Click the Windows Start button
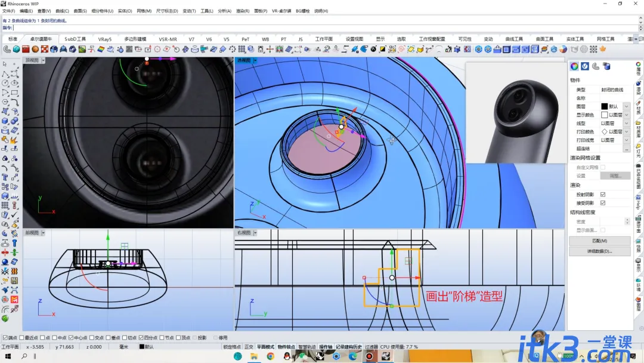Viewport: 644px width, 363px height. [x=8, y=356]
